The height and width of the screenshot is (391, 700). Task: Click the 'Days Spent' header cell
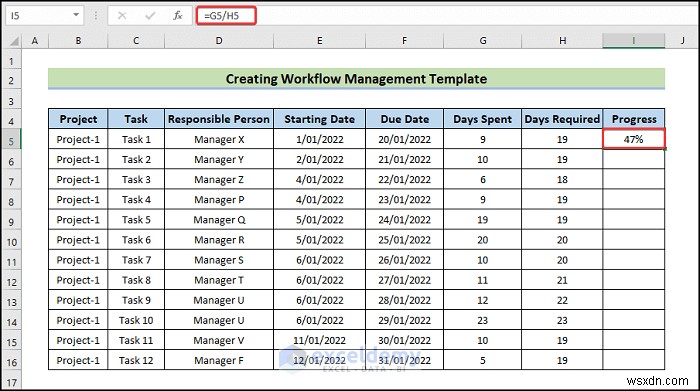pos(483,119)
